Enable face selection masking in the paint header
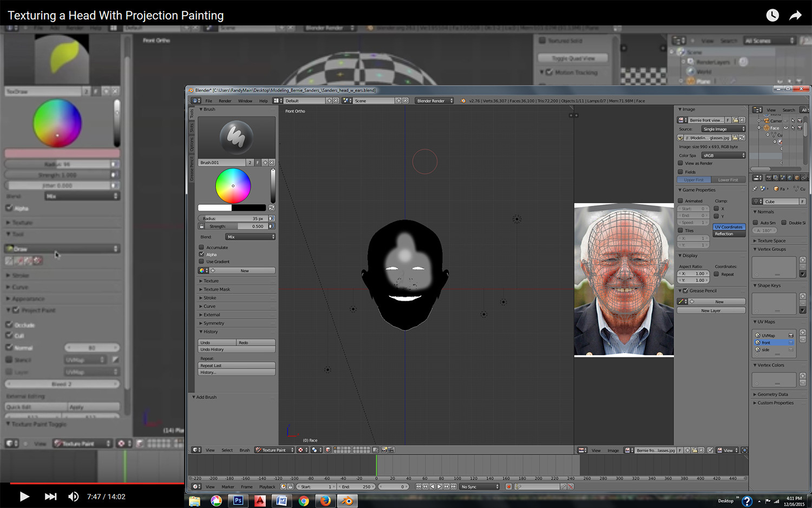Image resolution: width=812 pixels, height=508 pixels. [327, 450]
